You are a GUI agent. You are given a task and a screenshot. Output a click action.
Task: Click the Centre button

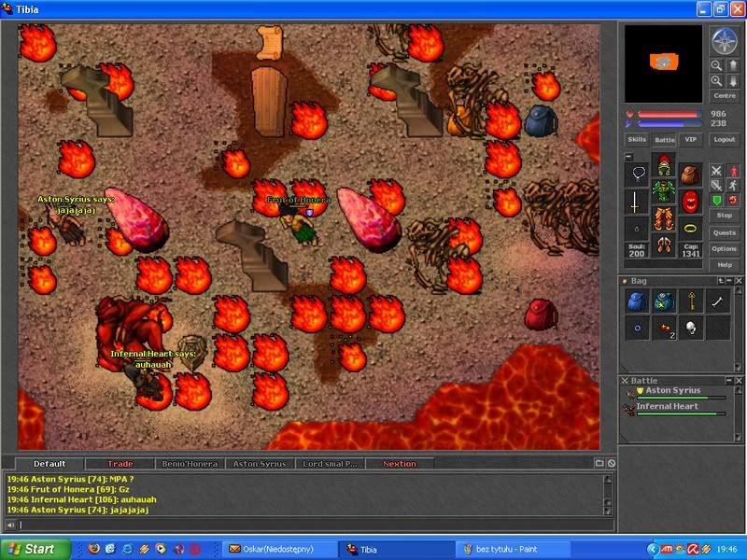point(725,96)
